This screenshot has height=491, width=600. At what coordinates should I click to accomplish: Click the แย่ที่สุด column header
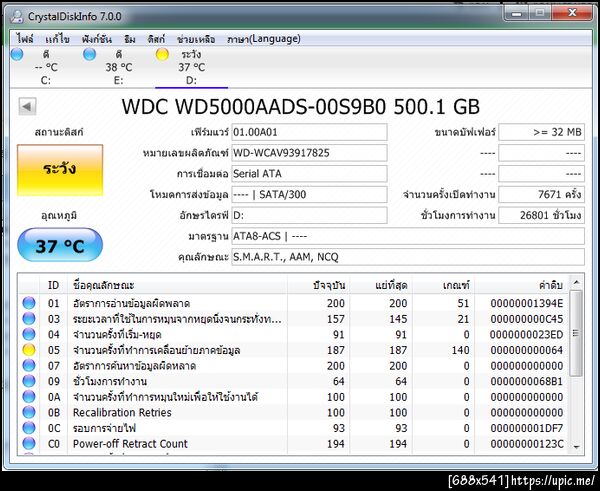[x=381, y=285]
